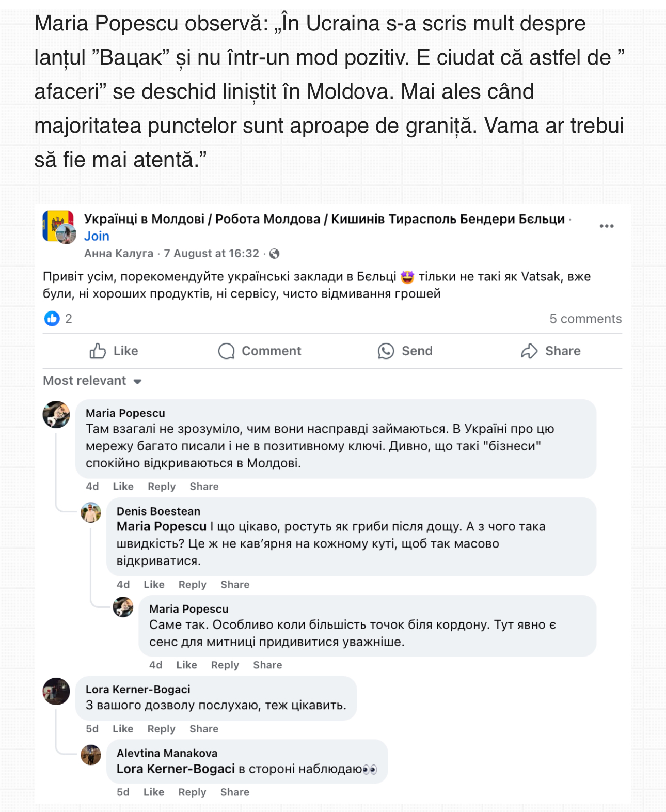The height and width of the screenshot is (812, 666).
Task: Open author Анна Калуга's profile
Action: point(119,254)
